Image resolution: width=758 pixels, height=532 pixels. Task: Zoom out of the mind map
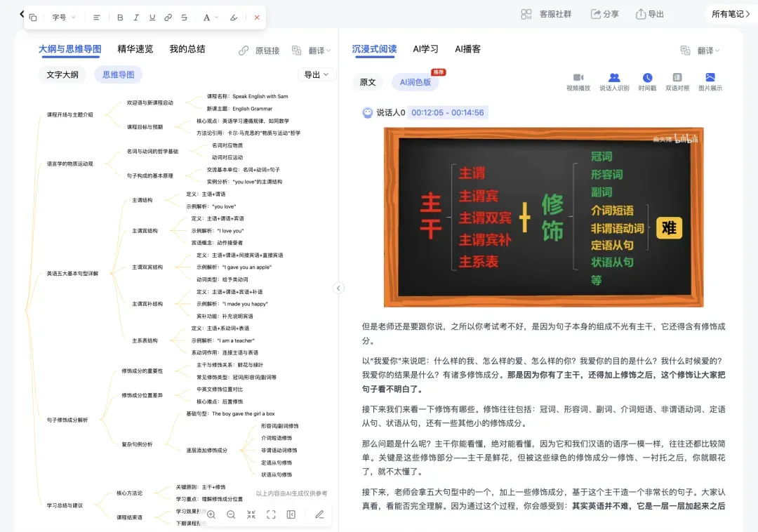point(231,514)
